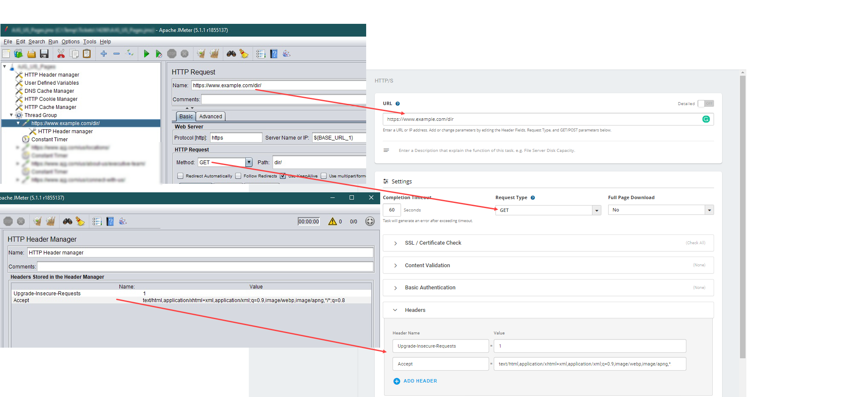Select User Defined Variables in tree

pos(51,83)
